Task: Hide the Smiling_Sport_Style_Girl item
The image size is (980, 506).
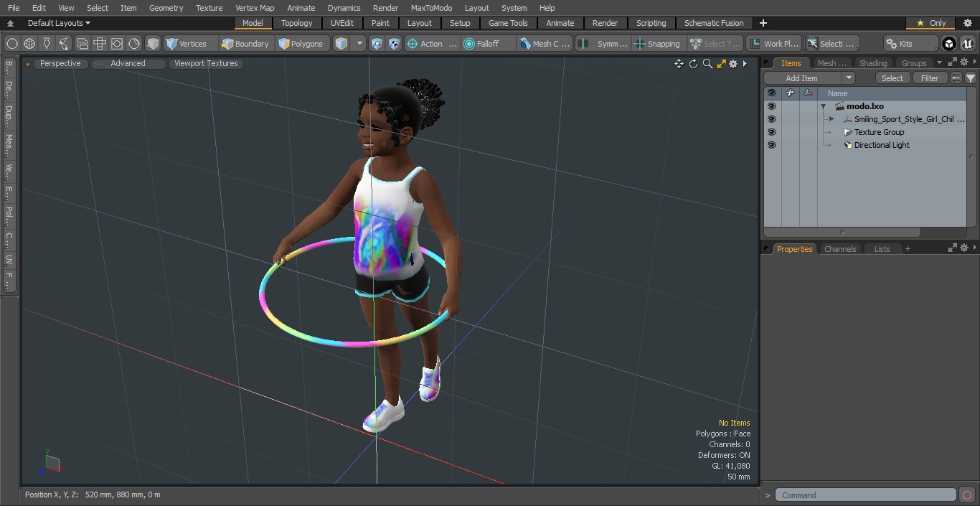Action: point(771,119)
